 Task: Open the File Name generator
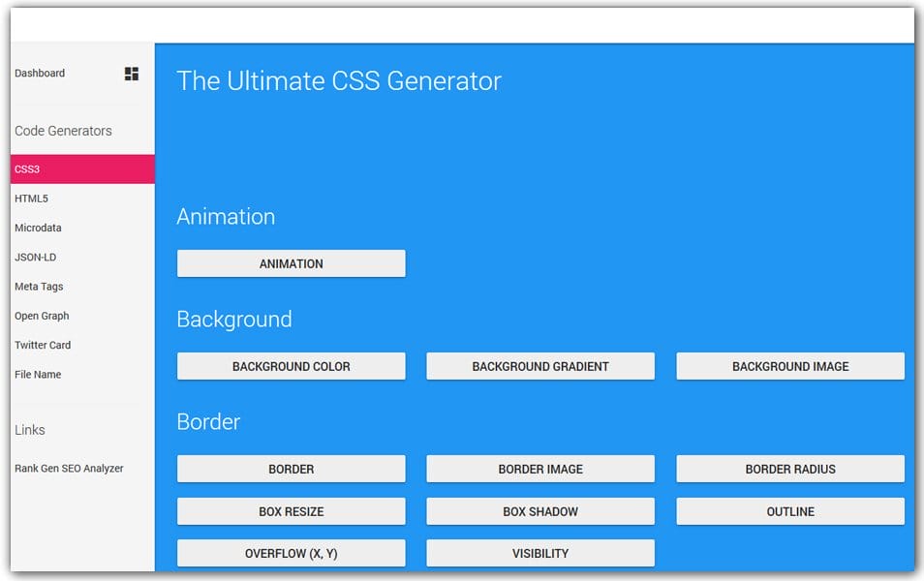tap(37, 374)
